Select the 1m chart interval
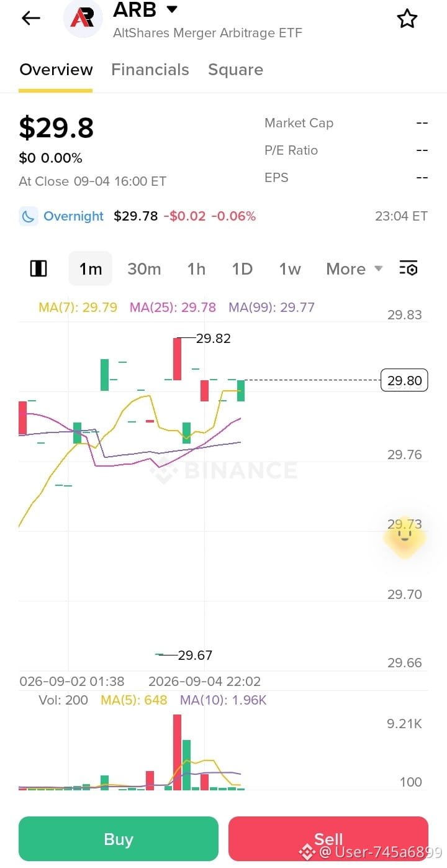 [x=90, y=268]
